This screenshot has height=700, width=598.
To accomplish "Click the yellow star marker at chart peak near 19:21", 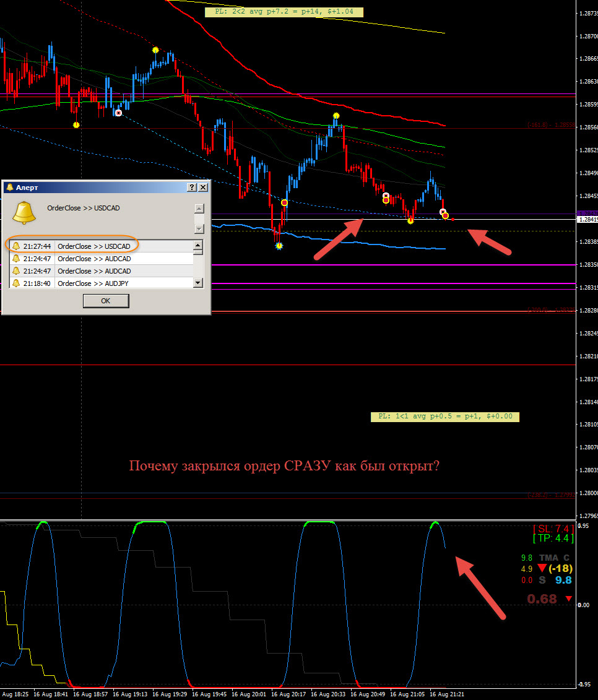I will [x=155, y=50].
